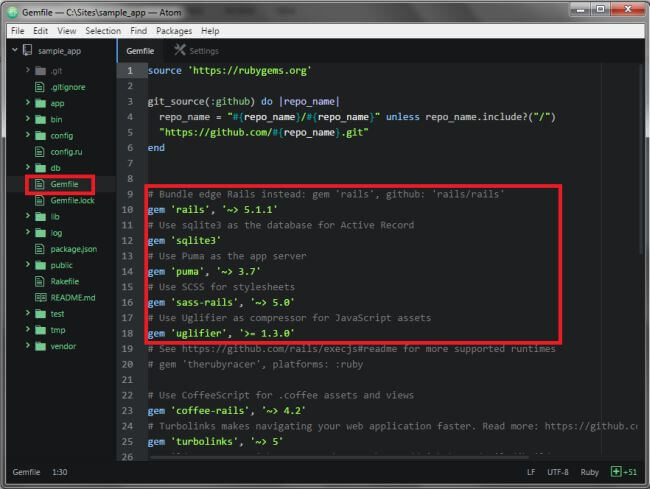Click the test folder icon

pos(40,314)
